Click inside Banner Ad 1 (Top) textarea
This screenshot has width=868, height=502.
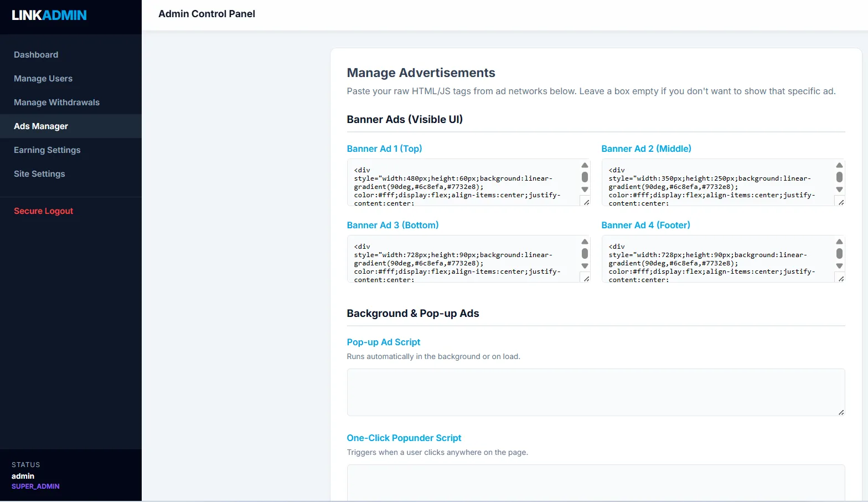(x=463, y=183)
